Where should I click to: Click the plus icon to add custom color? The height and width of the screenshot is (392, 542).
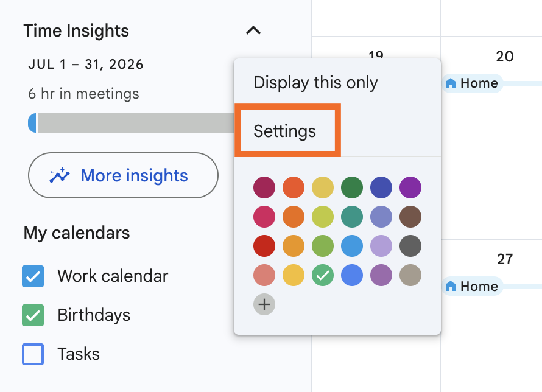264,304
